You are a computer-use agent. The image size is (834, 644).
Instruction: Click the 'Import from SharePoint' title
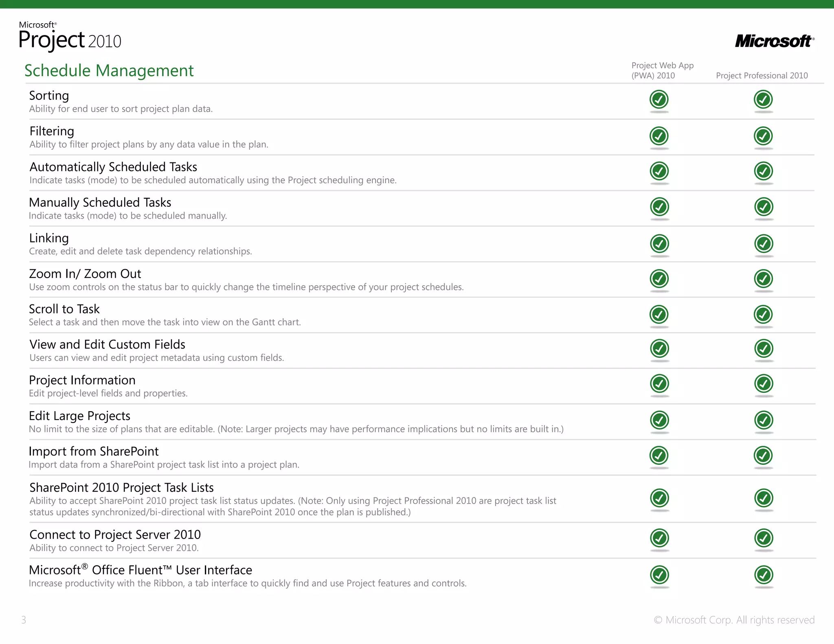coord(94,451)
